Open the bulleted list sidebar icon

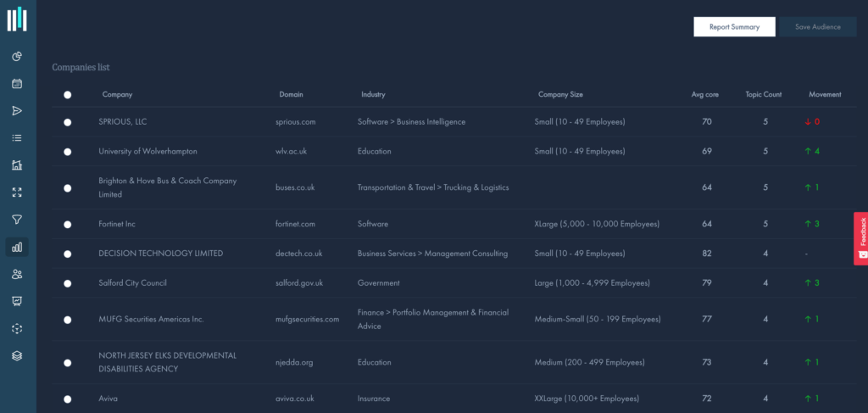17,138
